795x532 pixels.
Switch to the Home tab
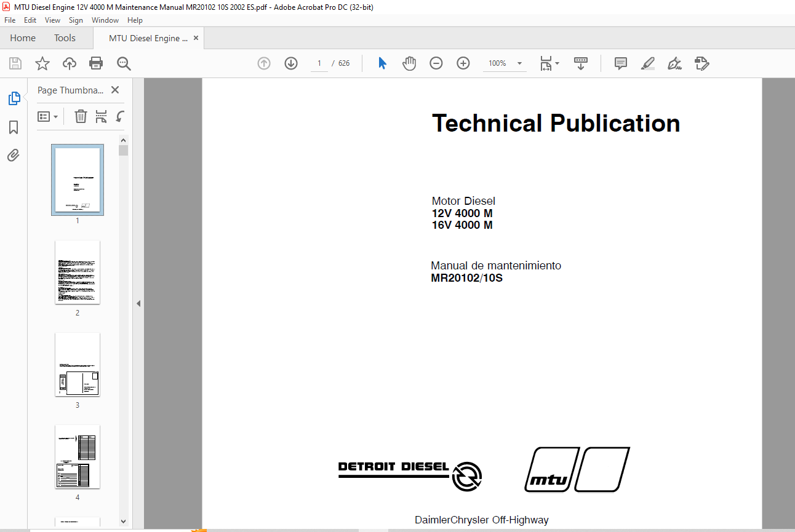click(23, 38)
